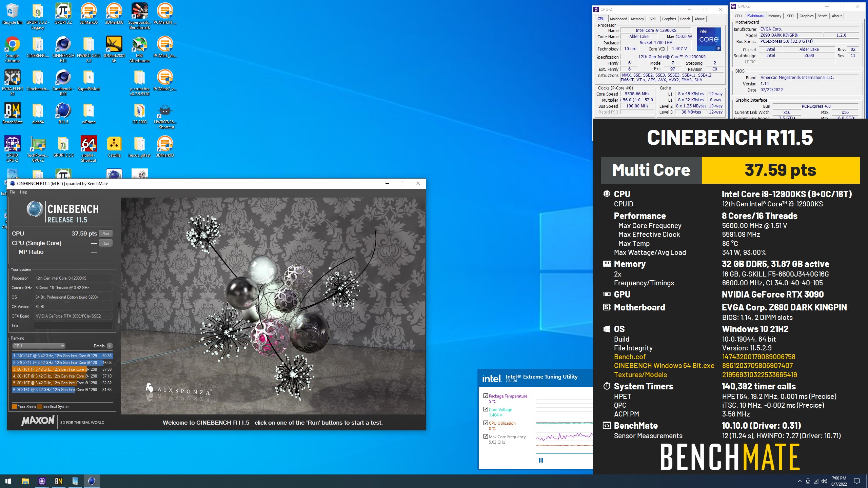This screenshot has height=488, width=868.
Task: Select ranking entry scoring 31.63
Action: (62, 390)
